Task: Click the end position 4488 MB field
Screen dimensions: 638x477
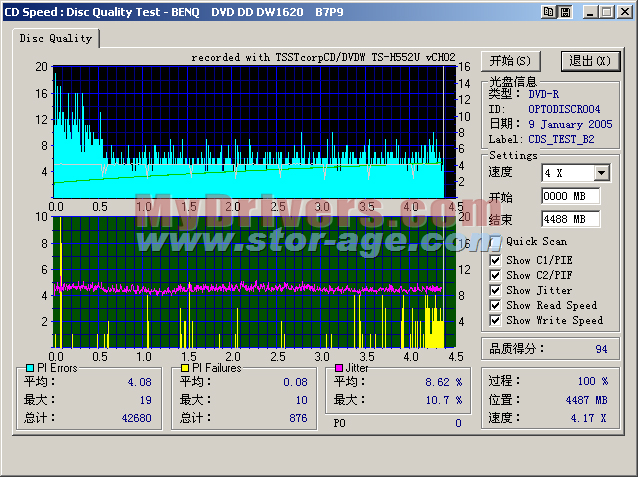Action: tap(569, 219)
